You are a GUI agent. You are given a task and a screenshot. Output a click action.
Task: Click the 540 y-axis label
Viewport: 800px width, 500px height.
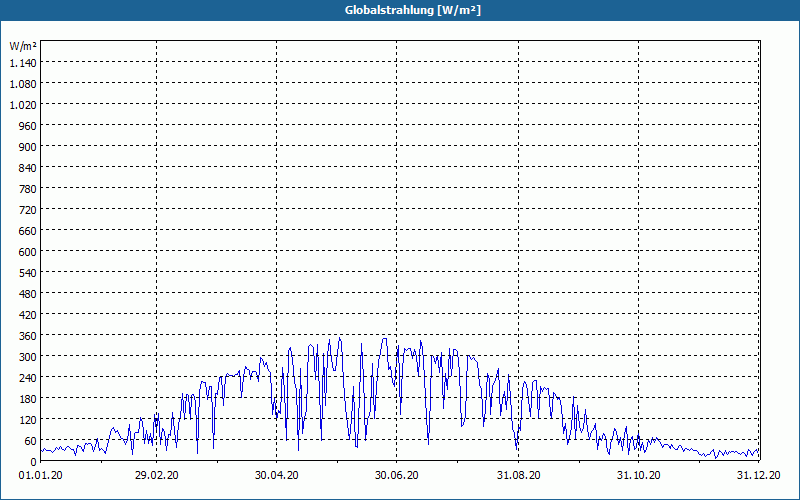(29, 273)
